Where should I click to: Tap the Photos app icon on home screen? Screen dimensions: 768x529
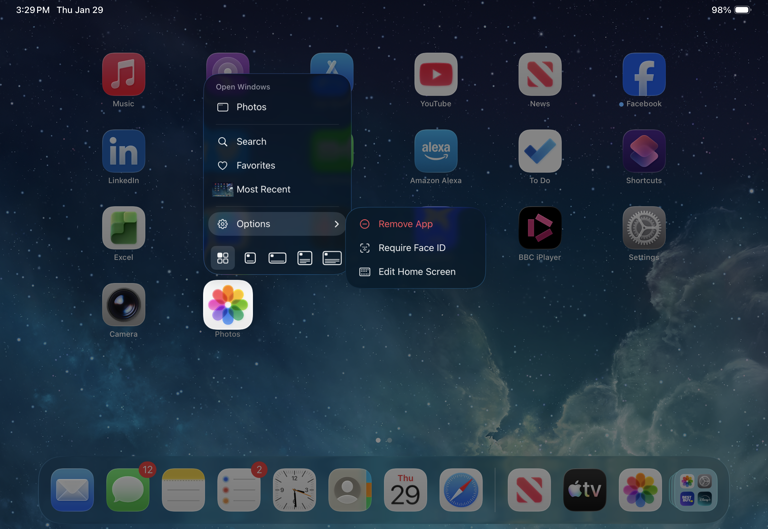(228, 305)
